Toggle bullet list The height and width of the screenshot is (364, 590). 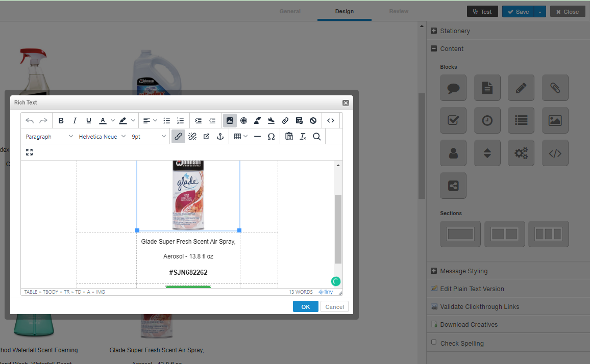pyautogui.click(x=167, y=121)
